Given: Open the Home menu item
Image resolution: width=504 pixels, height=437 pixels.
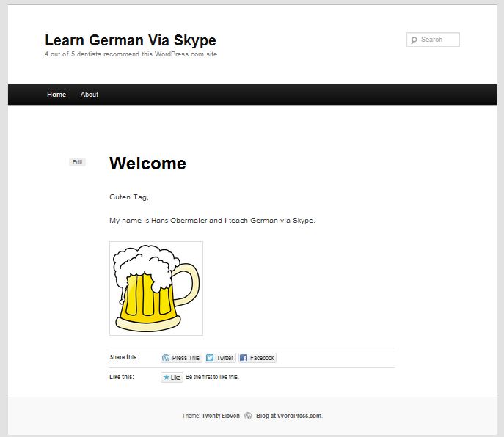Looking at the screenshot, I should (x=56, y=95).
